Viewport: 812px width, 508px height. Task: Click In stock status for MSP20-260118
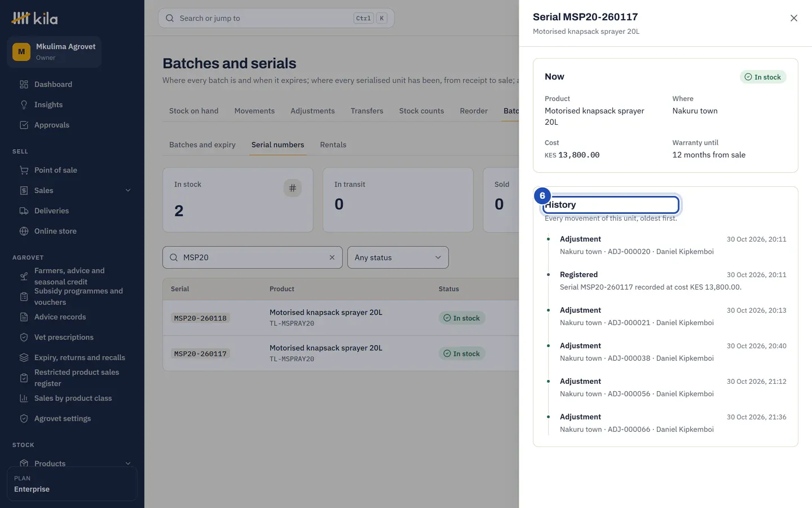tap(462, 318)
